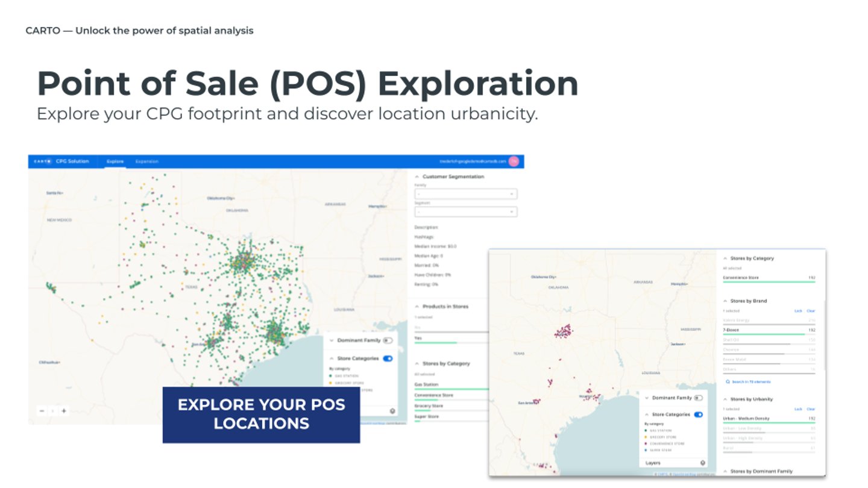Click the Super Store legend dot in right screenshot
The width and height of the screenshot is (868, 488).
pos(646,450)
